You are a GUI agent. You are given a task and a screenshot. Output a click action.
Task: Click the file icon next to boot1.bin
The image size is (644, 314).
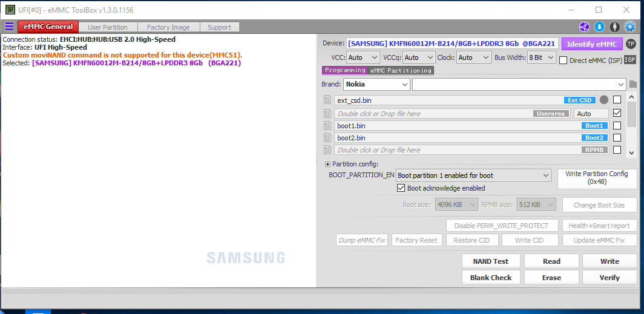coord(327,126)
